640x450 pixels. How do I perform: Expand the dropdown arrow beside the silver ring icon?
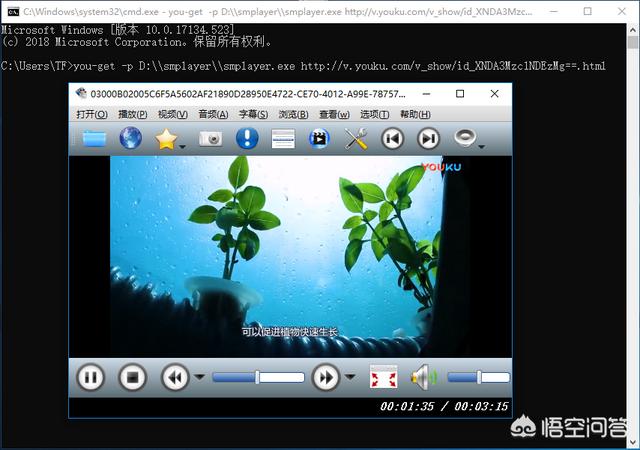pos(482,146)
